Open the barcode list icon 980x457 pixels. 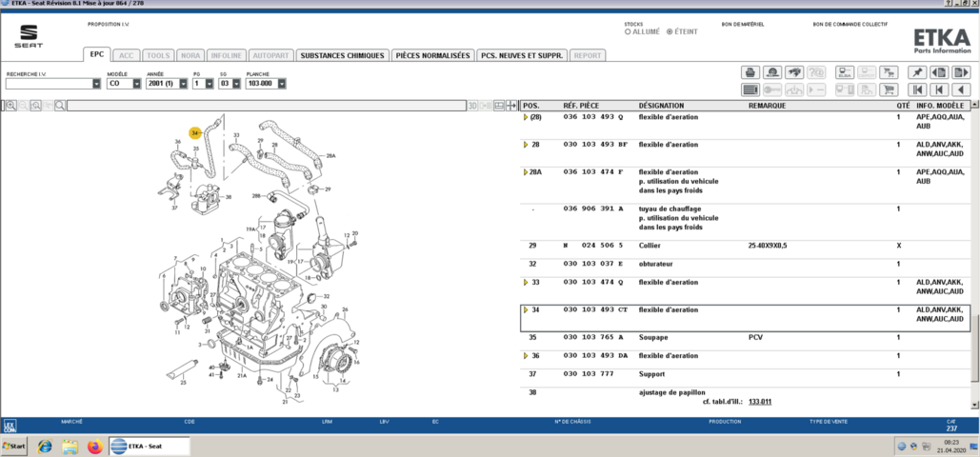coord(750,90)
